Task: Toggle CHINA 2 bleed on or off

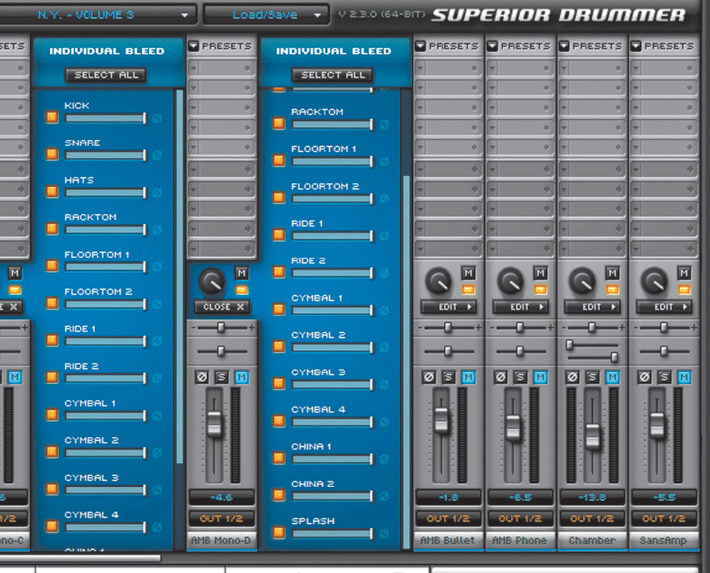Action: [x=279, y=495]
